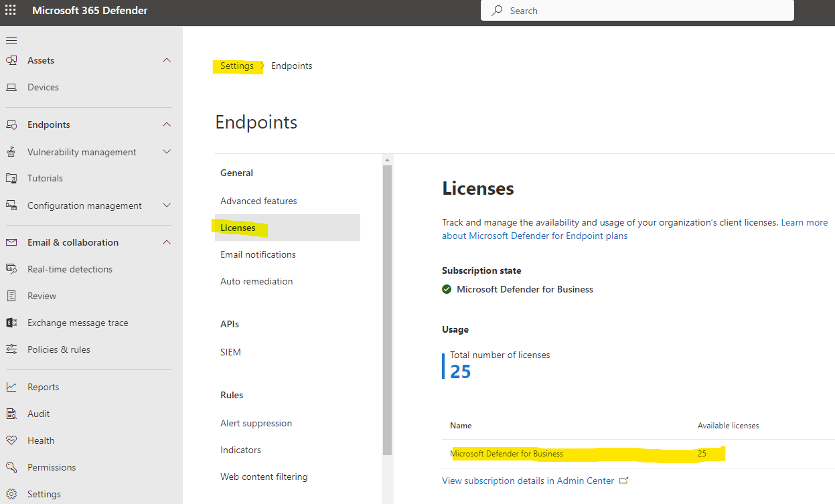The image size is (835, 504).
Task: Click the Microsoft Defender for Business table row
Action: tap(638, 454)
